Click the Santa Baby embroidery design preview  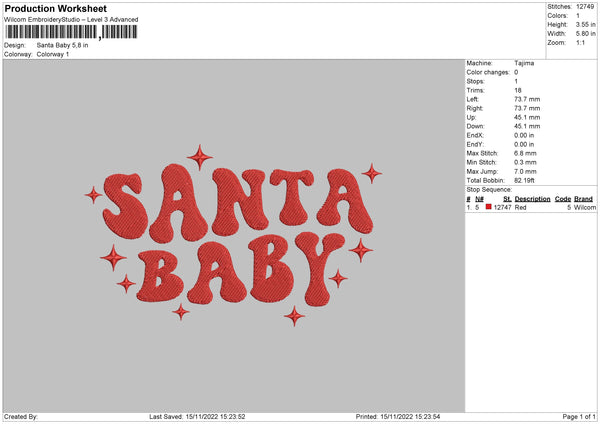tap(233, 236)
